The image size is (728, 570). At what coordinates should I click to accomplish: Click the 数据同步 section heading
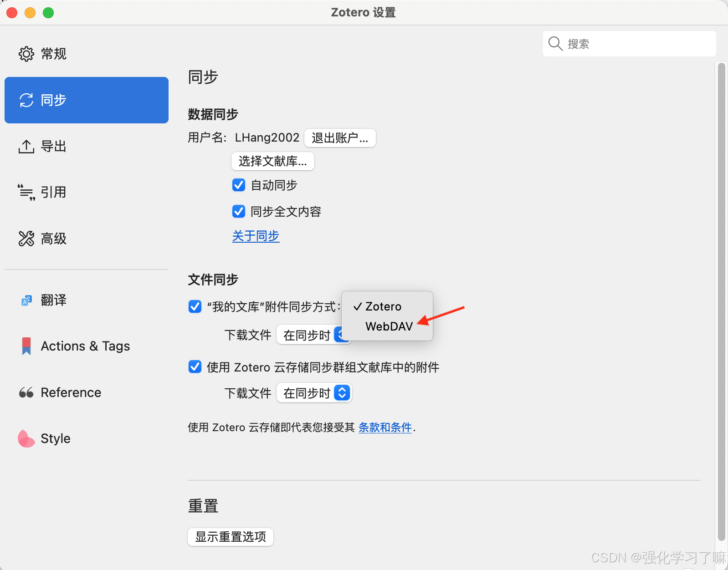213,114
